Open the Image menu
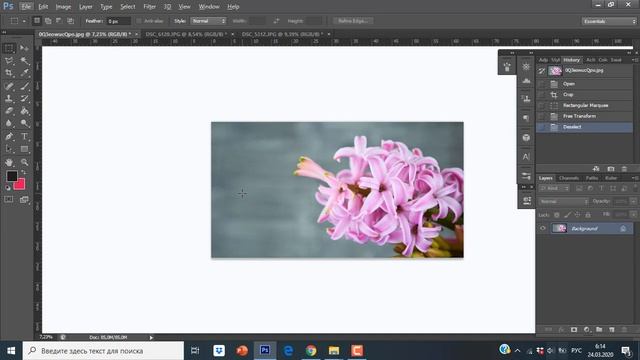This screenshot has height=360, width=640. (63, 7)
